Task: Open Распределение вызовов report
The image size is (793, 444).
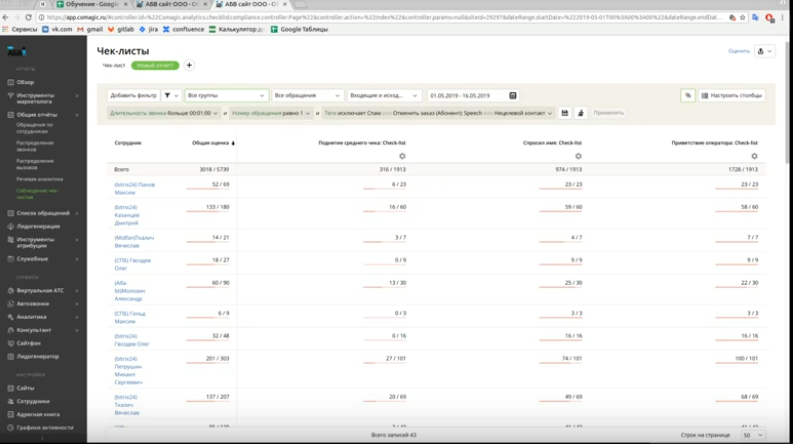Action: coord(35,164)
